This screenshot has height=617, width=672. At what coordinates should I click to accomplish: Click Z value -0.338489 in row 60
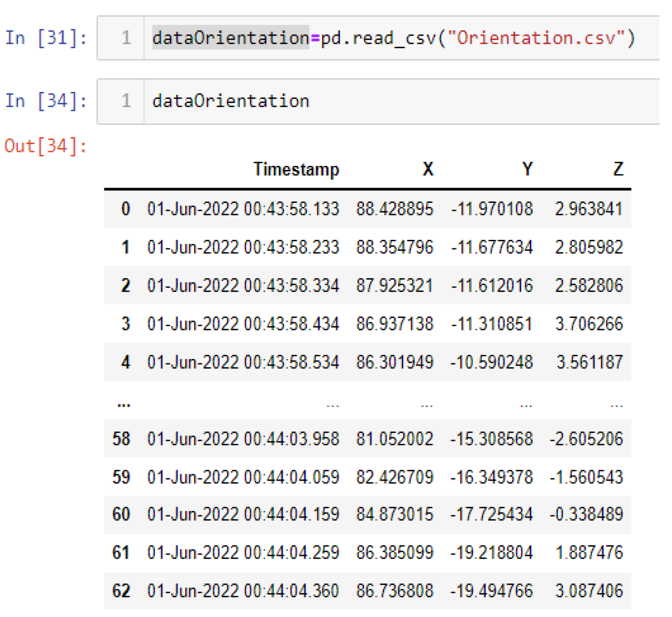[586, 514]
